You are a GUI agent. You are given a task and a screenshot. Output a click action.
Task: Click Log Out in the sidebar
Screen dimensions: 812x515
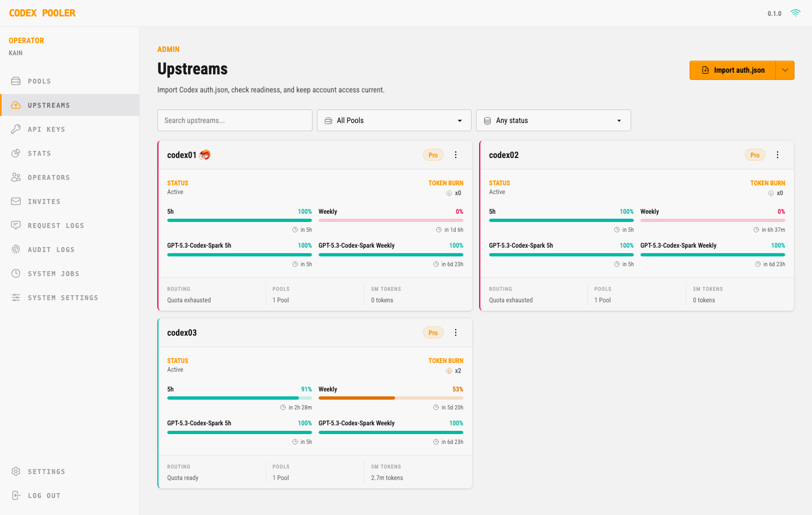[70, 495]
